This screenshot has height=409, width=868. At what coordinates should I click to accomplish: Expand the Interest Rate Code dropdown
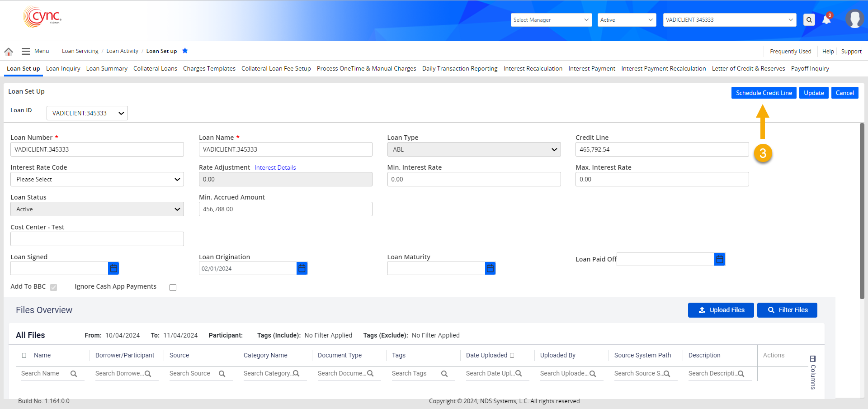(97, 179)
